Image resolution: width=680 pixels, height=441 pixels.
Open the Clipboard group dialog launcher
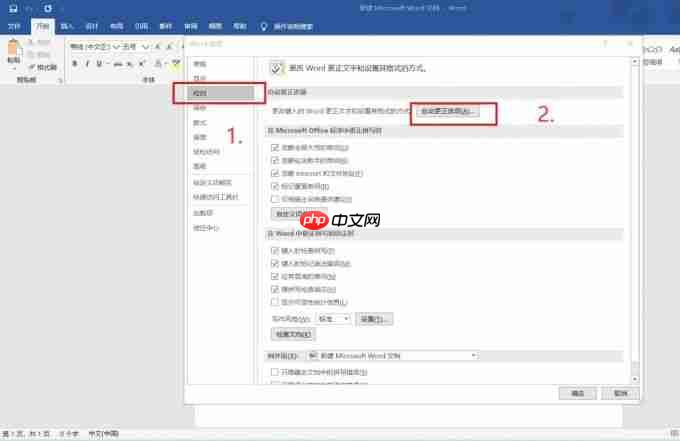[60, 80]
